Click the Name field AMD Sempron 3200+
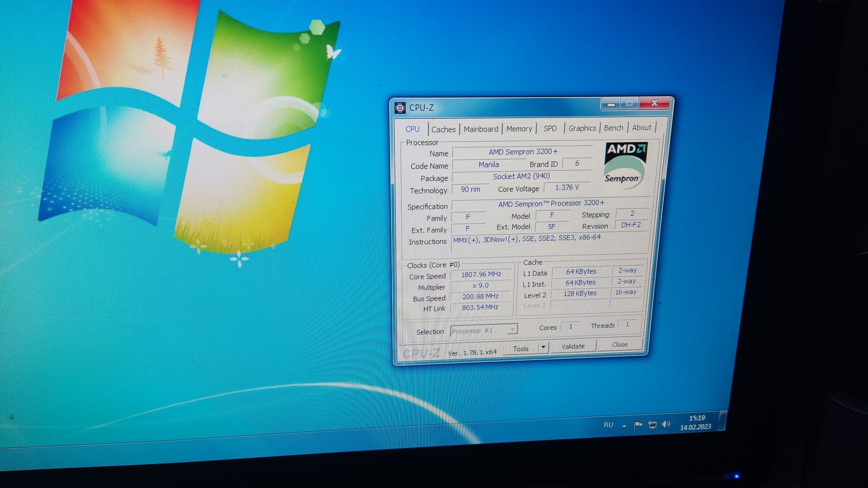Viewport: 868px width, 488px height. tap(523, 152)
